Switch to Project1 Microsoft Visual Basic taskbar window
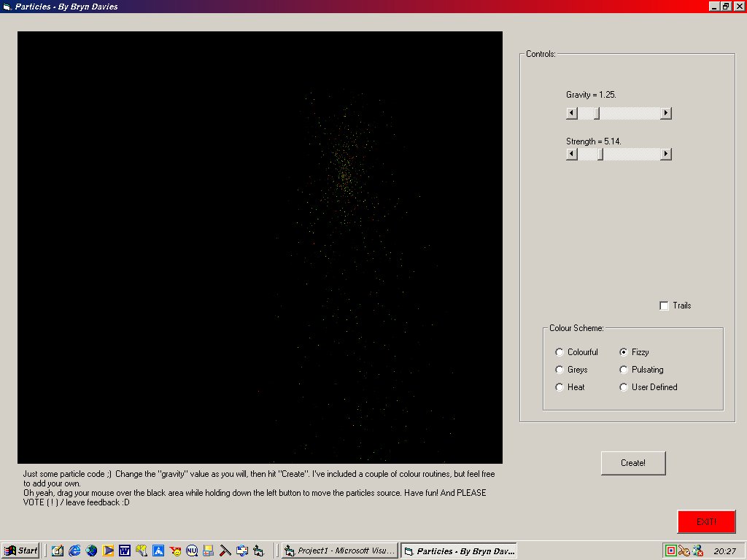 pos(340,551)
